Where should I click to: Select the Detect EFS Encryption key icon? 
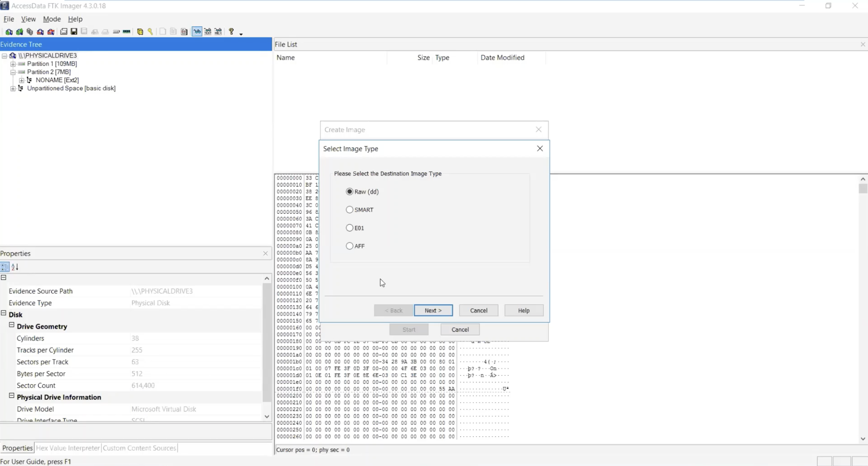pyautogui.click(x=150, y=31)
